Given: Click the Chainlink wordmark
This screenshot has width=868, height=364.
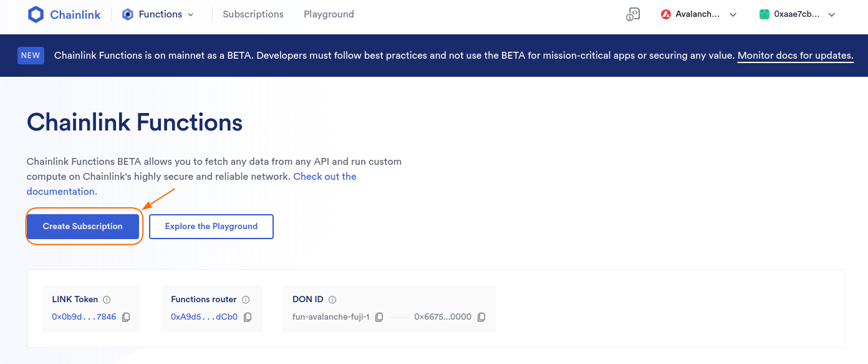Looking at the screenshot, I should pos(75,15).
